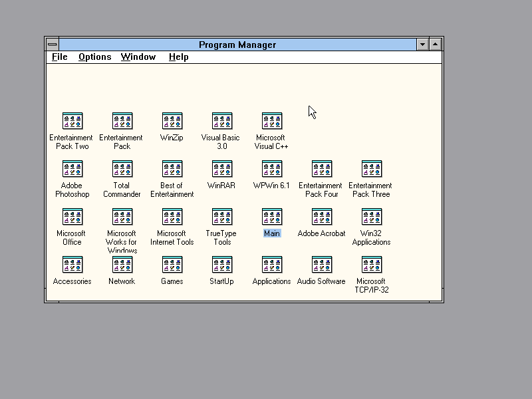Select the Microsoft Works for Windows icon
This screenshot has height=399, width=532.
[x=122, y=217]
